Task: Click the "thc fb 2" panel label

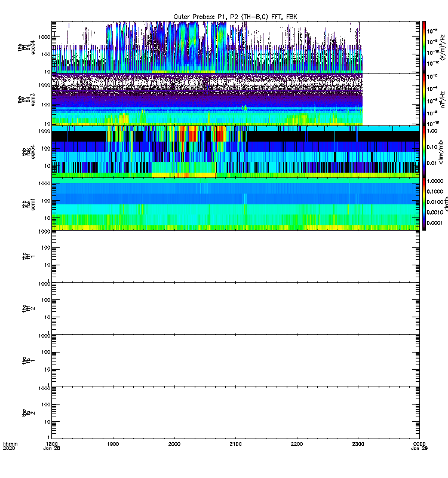Action: coord(29,413)
